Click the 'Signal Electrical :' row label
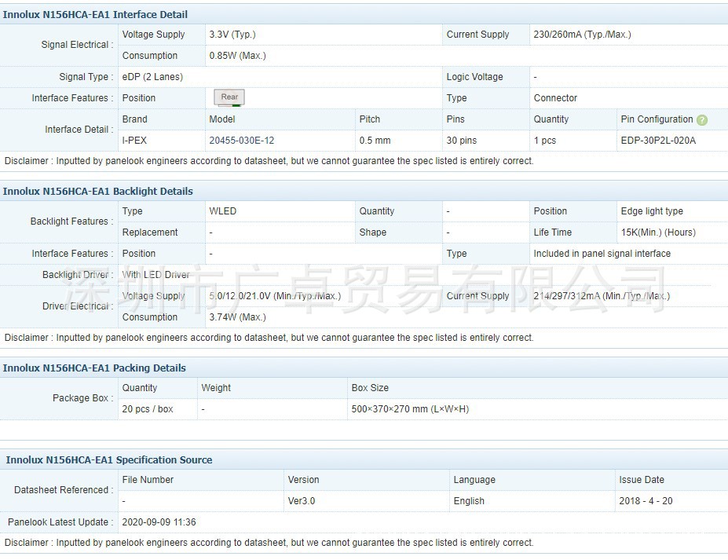The width and height of the screenshot is (728, 560). click(x=77, y=45)
